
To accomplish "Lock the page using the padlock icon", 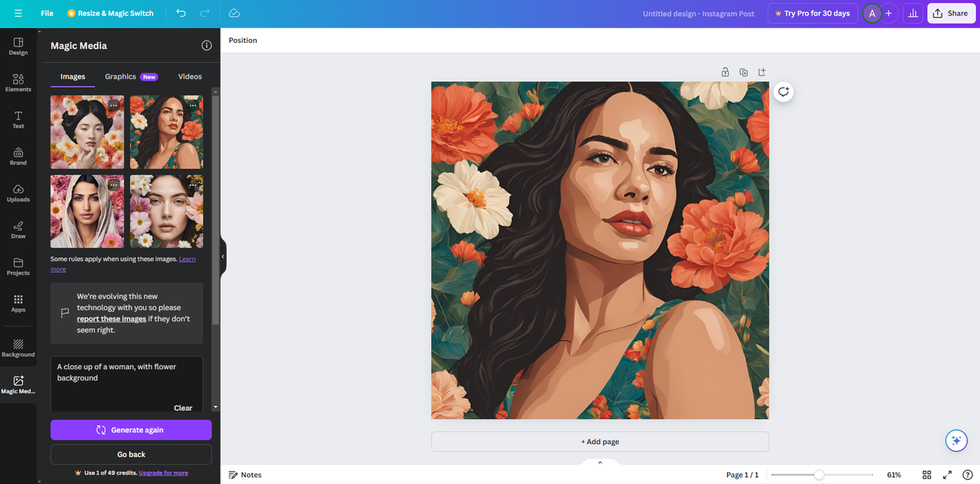I will [725, 72].
